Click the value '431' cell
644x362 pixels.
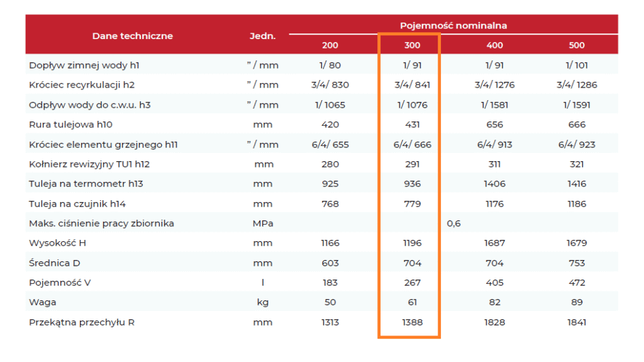[x=413, y=124]
